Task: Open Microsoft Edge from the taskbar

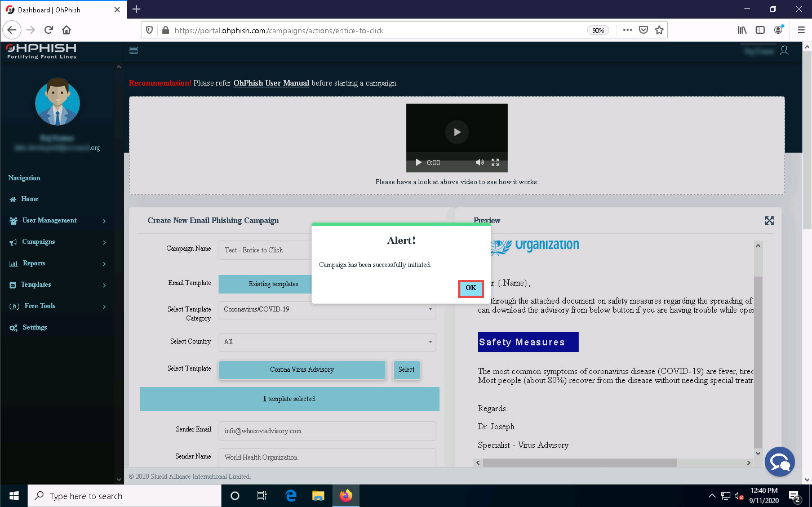Action: (291, 496)
